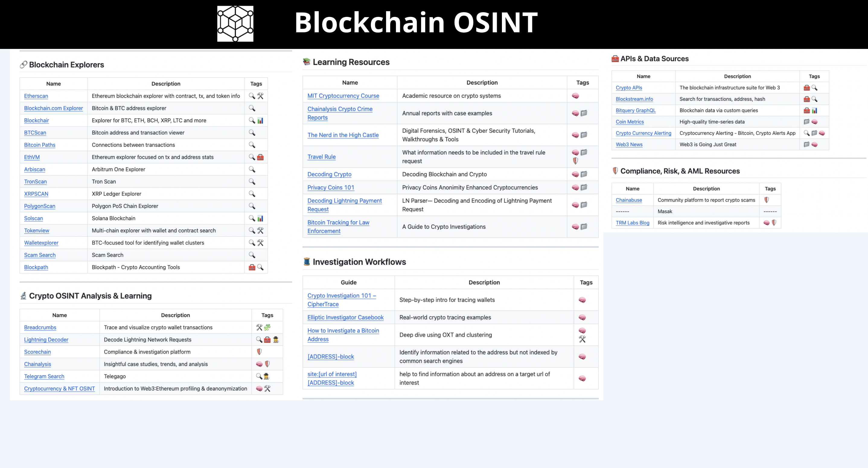Click the toolbox icon in the Blockpath row

pyautogui.click(x=252, y=268)
